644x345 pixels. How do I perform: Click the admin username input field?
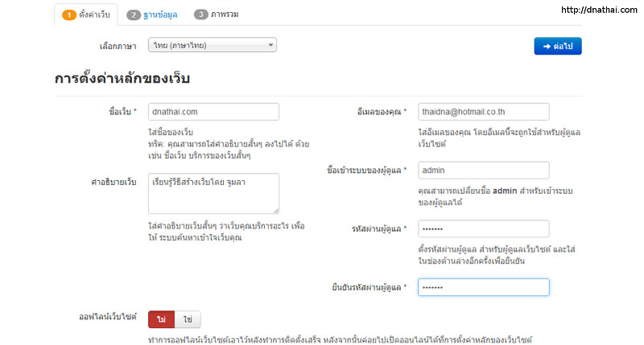tap(483, 170)
